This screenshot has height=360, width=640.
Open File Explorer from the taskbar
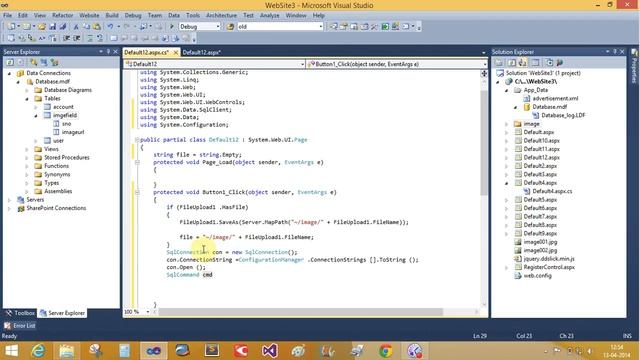pos(67,351)
